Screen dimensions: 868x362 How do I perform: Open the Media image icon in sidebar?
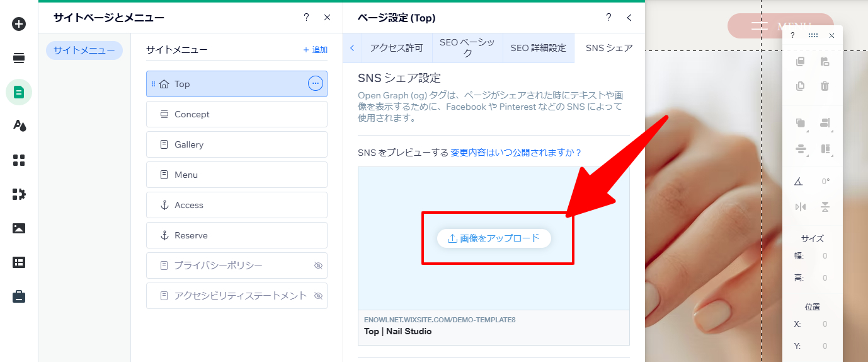coord(19,228)
